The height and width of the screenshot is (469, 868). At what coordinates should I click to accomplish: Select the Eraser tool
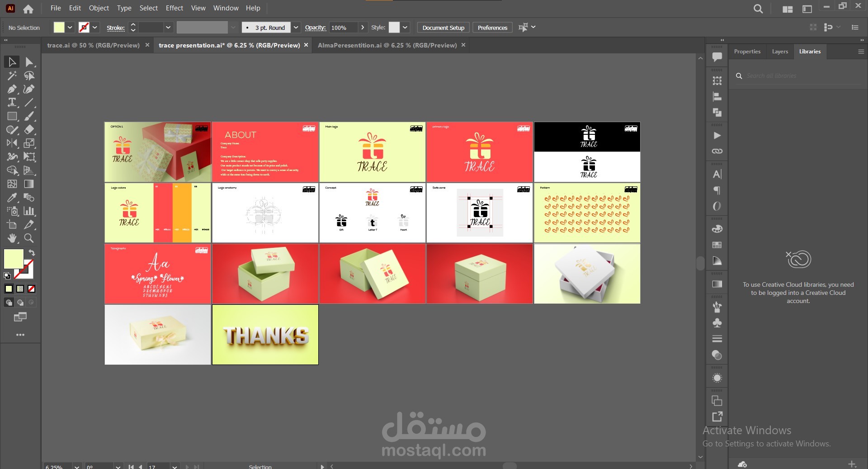coord(29,130)
